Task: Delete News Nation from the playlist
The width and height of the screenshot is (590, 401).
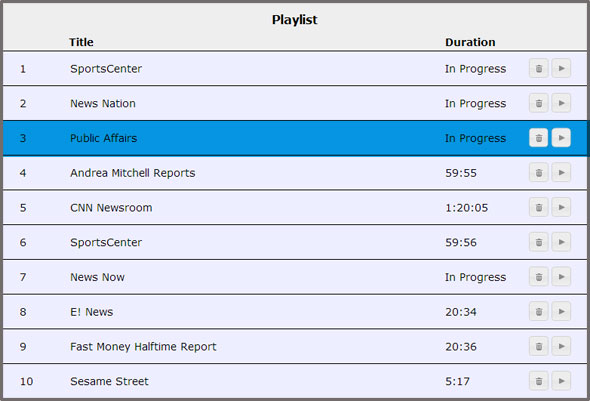Action: coord(538,103)
